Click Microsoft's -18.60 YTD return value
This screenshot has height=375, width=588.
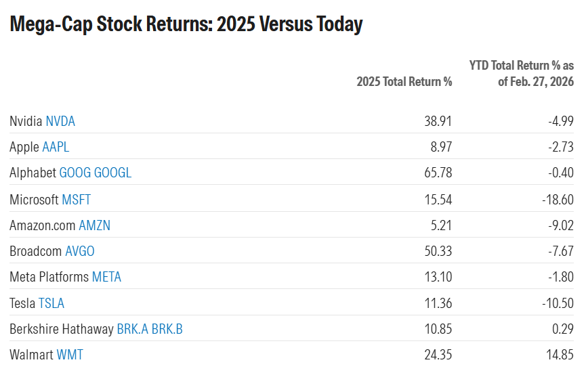[x=559, y=200]
